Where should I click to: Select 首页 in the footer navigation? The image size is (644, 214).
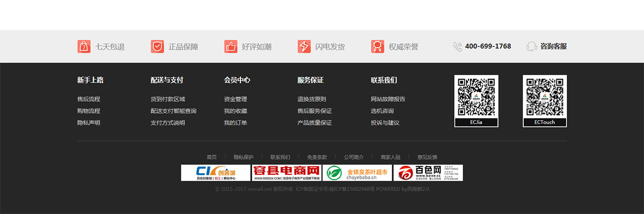click(211, 157)
